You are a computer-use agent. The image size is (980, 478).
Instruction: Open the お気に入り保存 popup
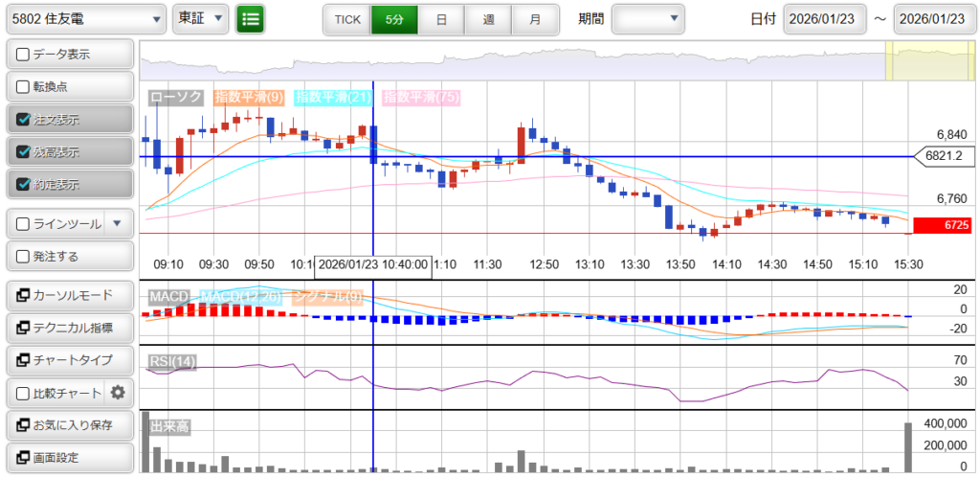pyautogui.click(x=69, y=425)
